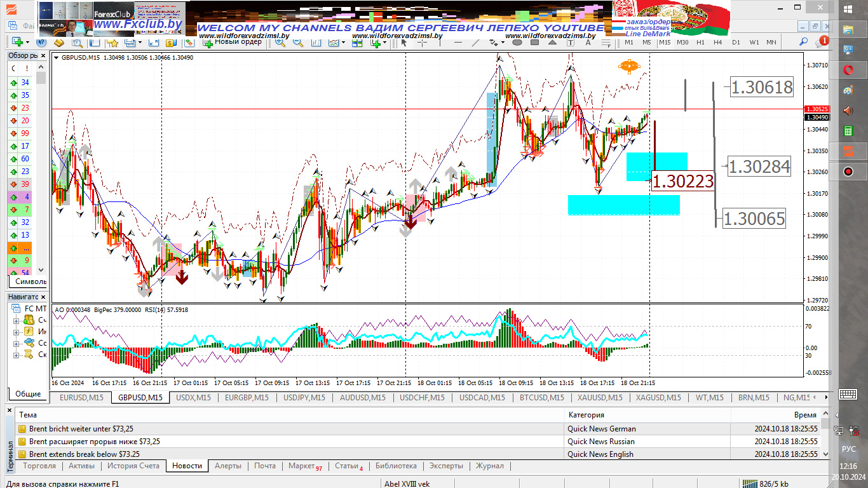This screenshot has height=488, width=868.
Task: Open the Алерты terminal tab
Action: coord(228,466)
